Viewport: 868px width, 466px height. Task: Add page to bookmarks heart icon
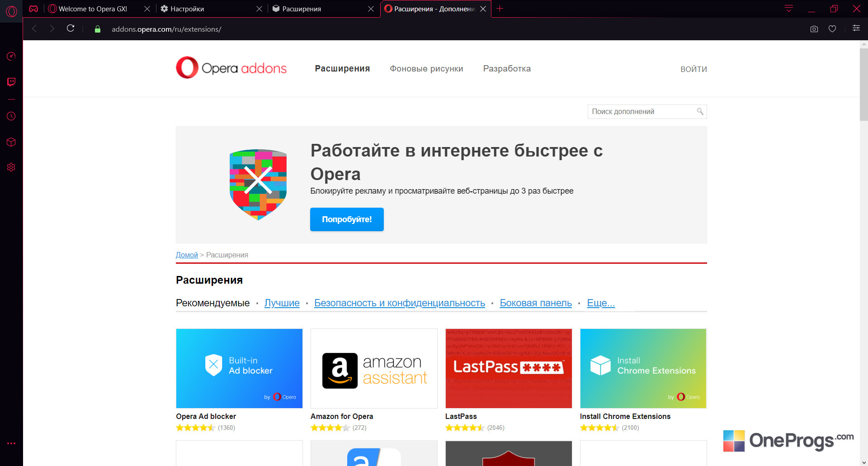pyautogui.click(x=832, y=29)
